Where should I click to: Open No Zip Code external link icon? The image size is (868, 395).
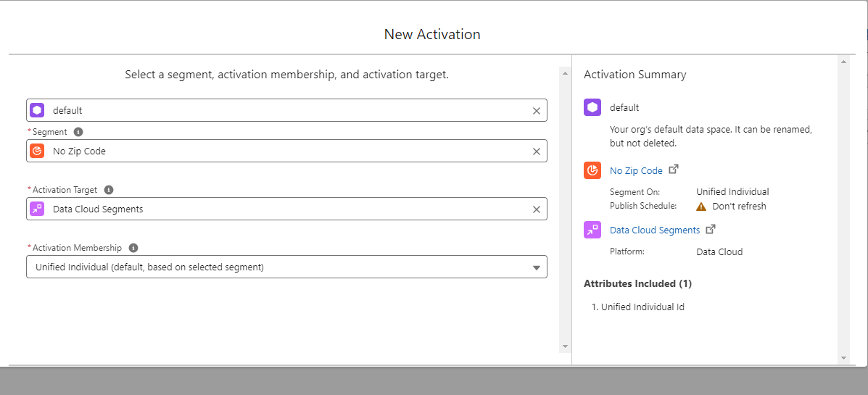click(x=674, y=170)
